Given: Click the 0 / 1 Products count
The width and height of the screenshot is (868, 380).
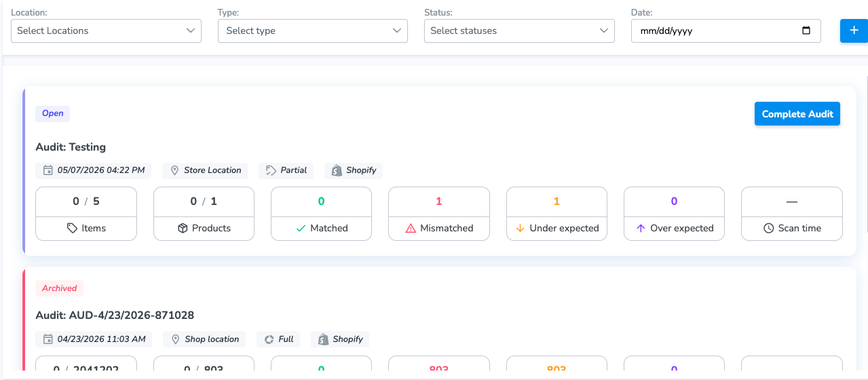Looking at the screenshot, I should [204, 202].
